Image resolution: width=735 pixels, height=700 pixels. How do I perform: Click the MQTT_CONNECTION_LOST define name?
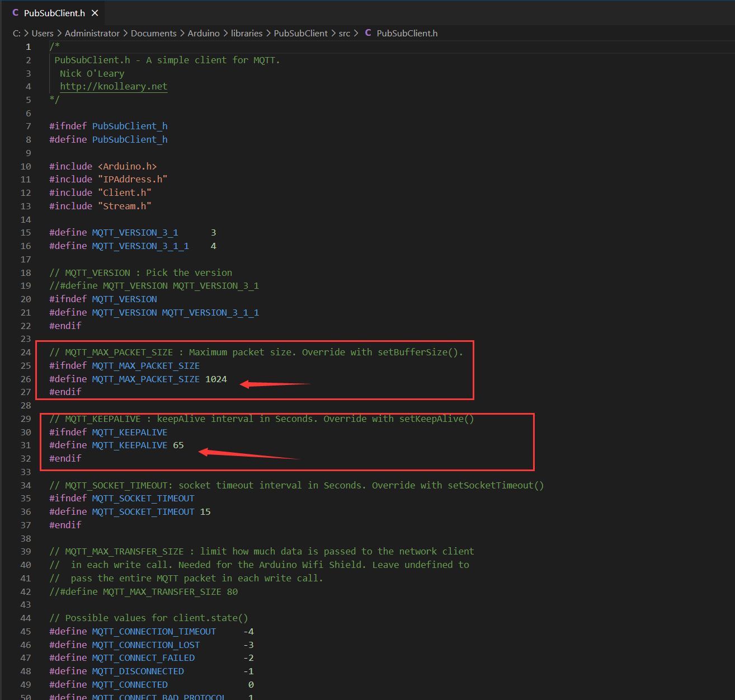146,645
